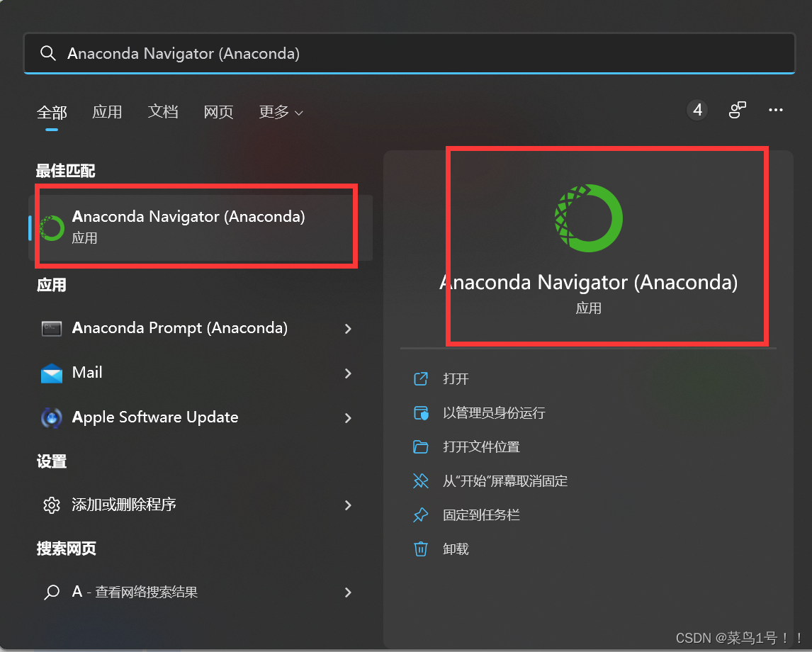Viewport: 812px width, 652px height.
Task: Open Anaconda Navigator best match result
Action: tap(201, 227)
